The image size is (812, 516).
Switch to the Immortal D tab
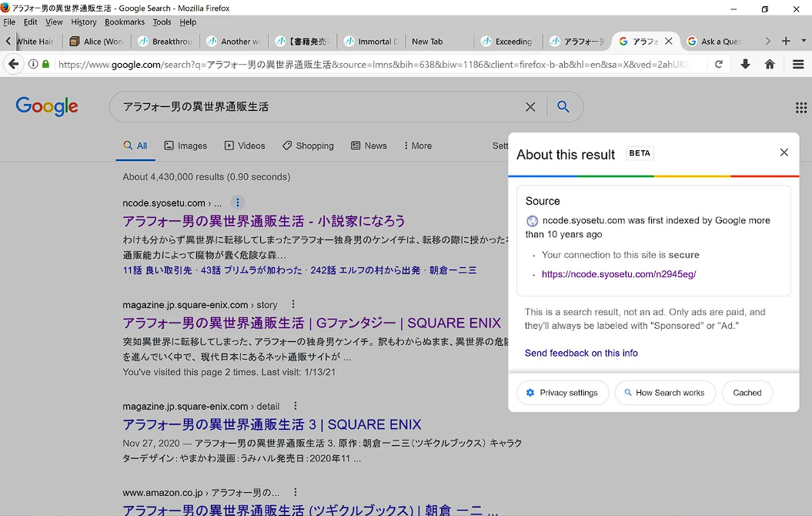click(371, 42)
